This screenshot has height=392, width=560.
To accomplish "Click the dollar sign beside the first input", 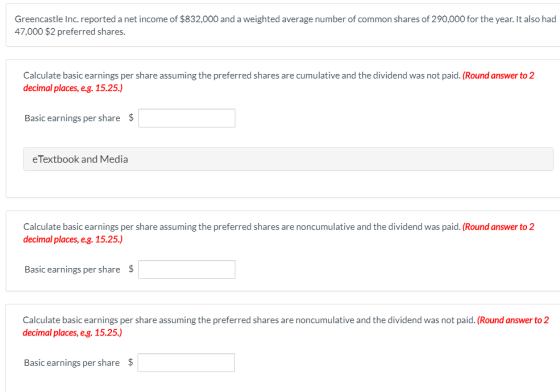I will pos(131,117).
